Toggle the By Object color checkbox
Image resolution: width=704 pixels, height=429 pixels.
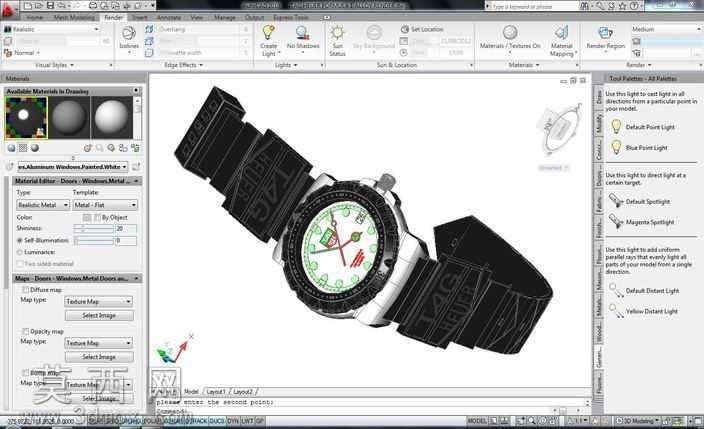click(x=97, y=217)
